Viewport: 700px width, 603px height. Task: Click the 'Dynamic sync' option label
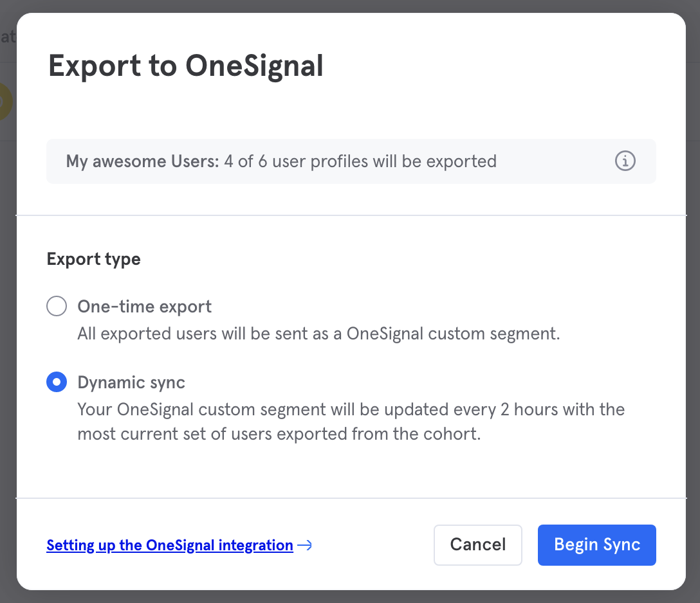(x=131, y=382)
